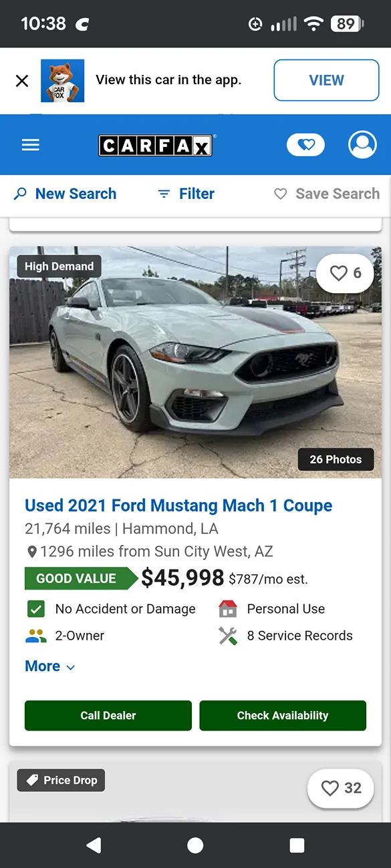Dismiss the app banner with X
Viewport: 391px width, 868px height.
pyautogui.click(x=22, y=81)
